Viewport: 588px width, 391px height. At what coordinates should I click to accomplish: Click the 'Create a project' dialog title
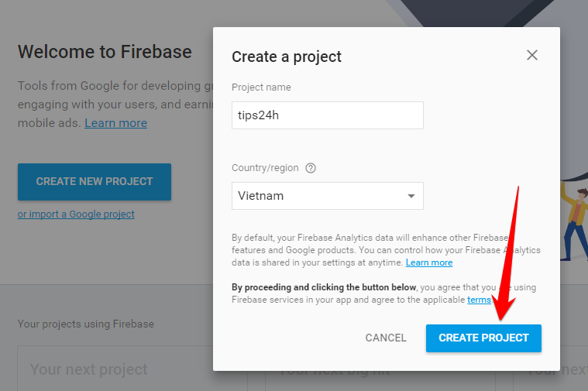coord(287,57)
